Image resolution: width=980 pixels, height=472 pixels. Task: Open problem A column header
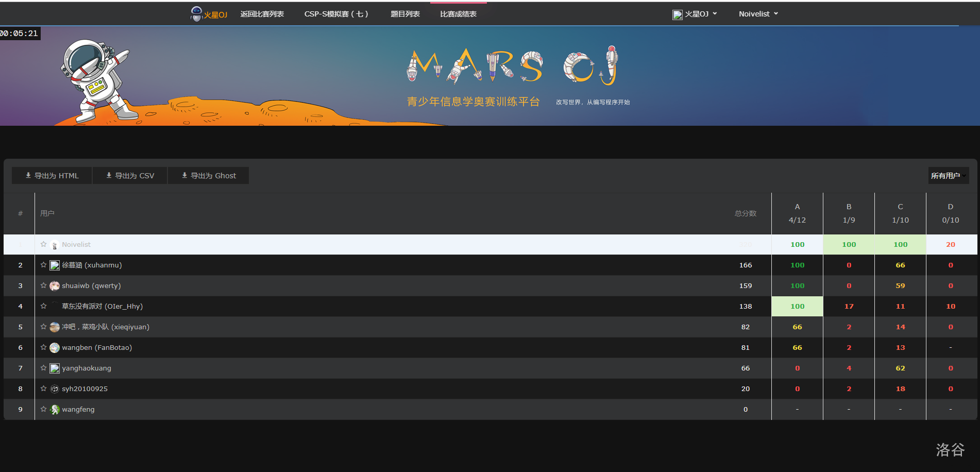[x=797, y=207]
